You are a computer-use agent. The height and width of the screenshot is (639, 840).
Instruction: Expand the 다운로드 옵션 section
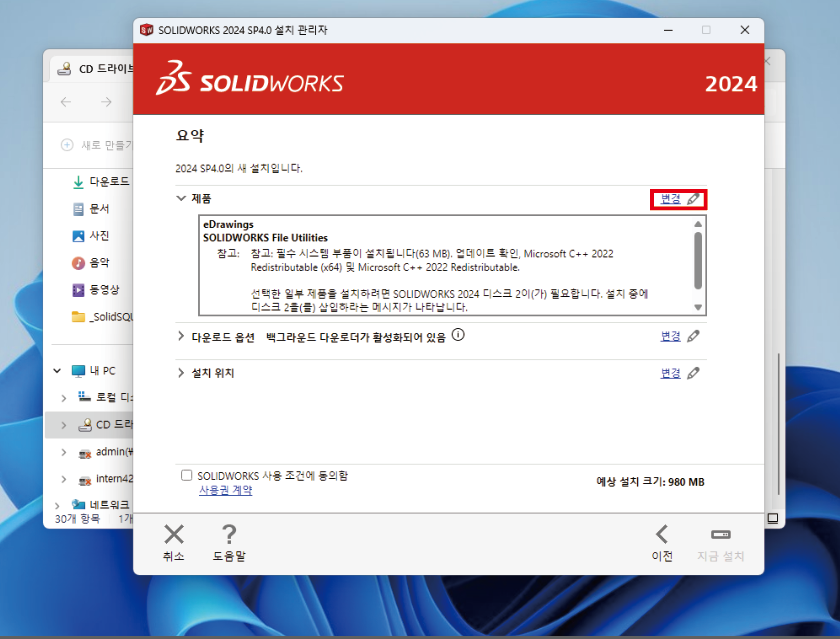[x=181, y=336]
